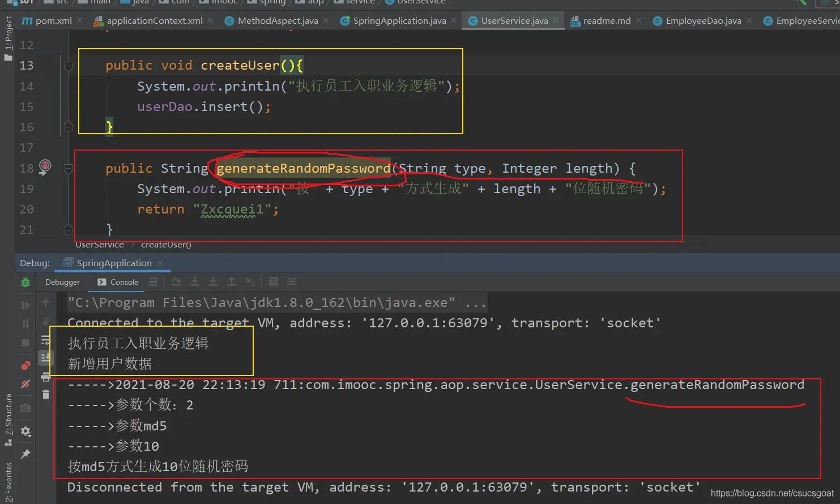Toggle soft-wrap in the console
840x504 pixels.
coord(46,340)
